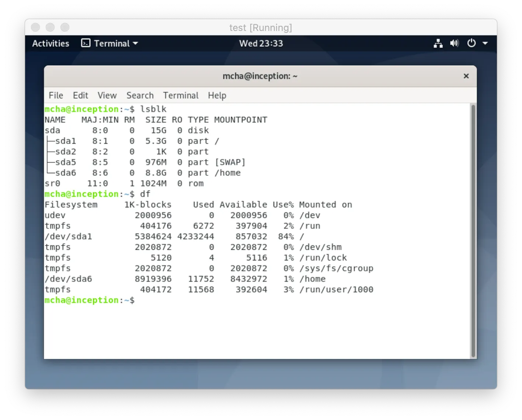522x420 pixels.
Task: Open the Terminal menu in the menu bar
Action: [181, 95]
